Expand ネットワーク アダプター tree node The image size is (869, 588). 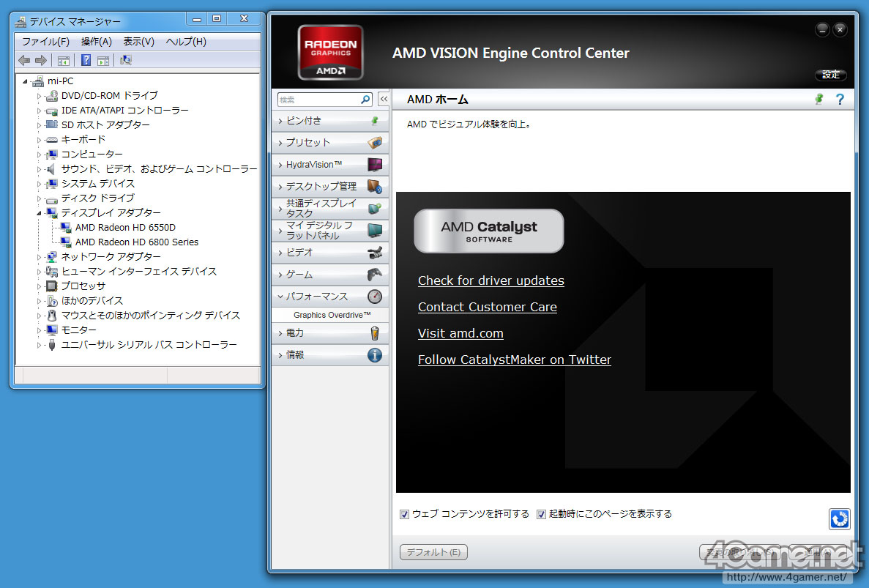[39, 257]
